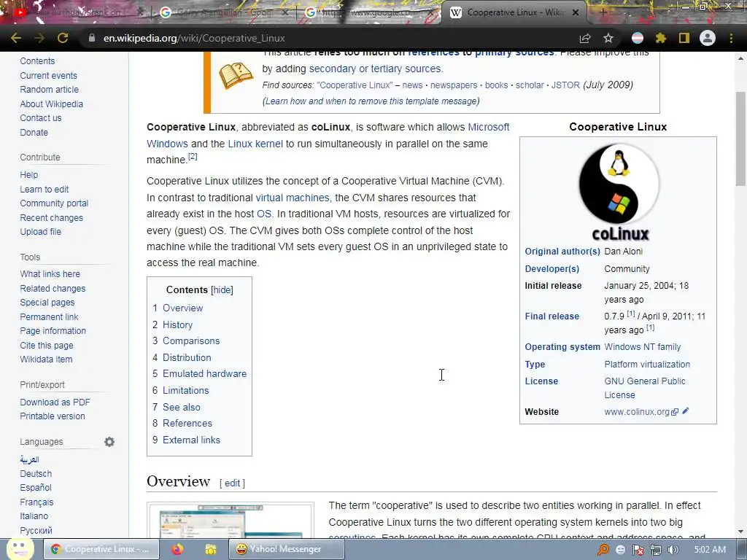Open secondary or tertiary sources link
747x560 pixels.
coord(376,69)
